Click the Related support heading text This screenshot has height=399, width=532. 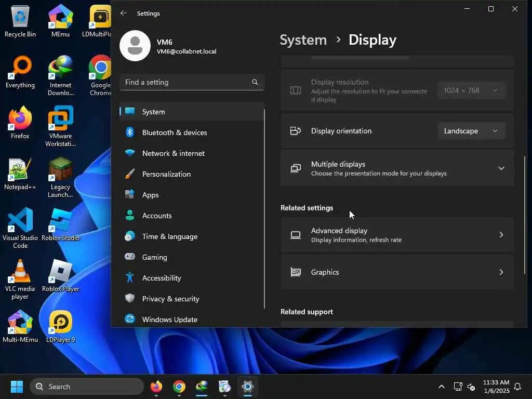click(307, 312)
